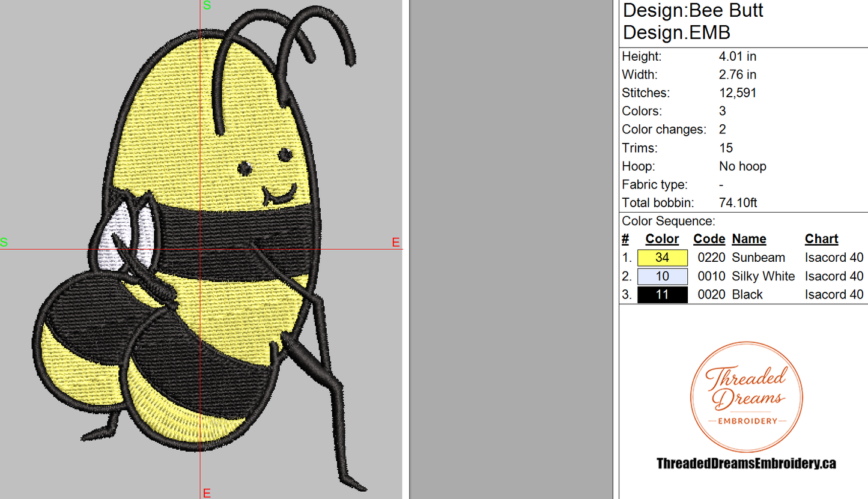Click the Color changes value '2'
Viewport: 868px width, 499px height.
click(x=723, y=130)
